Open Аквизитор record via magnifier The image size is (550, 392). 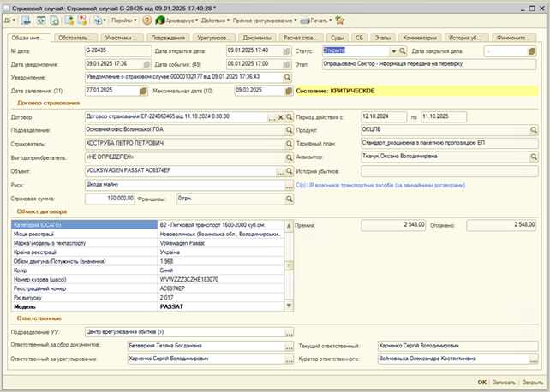click(x=534, y=157)
